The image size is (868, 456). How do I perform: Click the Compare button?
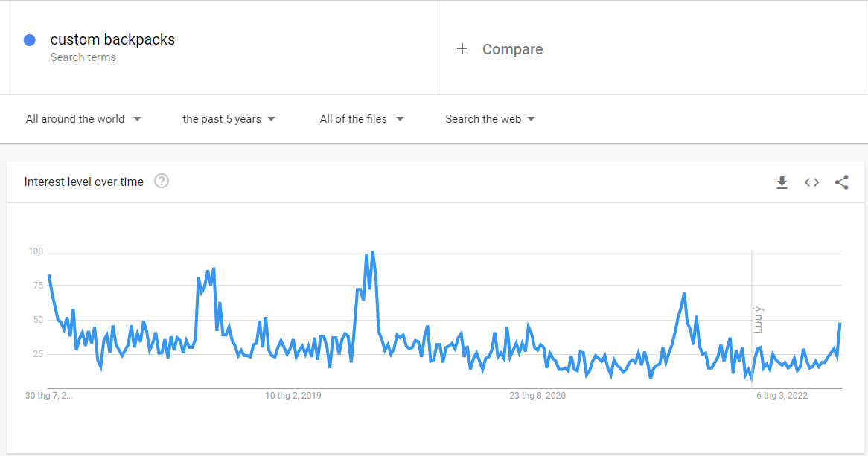coord(512,49)
